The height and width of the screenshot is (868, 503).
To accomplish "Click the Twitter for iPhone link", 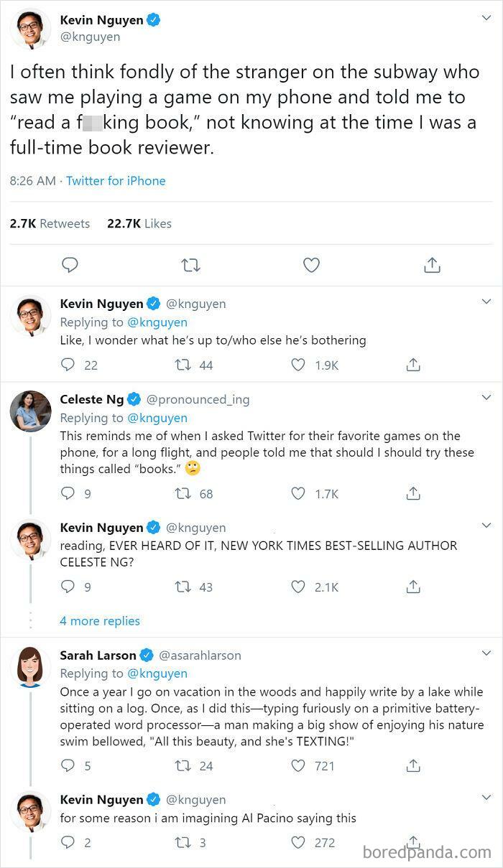I will pos(116,180).
